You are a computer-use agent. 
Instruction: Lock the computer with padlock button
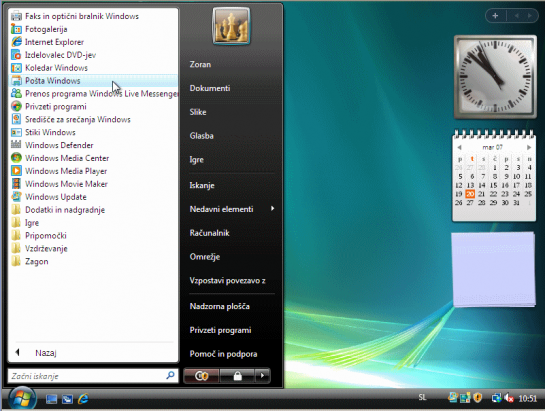237,376
